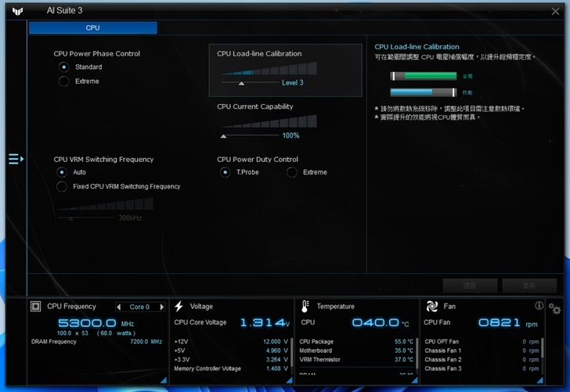The height and width of the screenshot is (392, 570).
Task: Click the +5V voltage row
Action: (x=231, y=351)
